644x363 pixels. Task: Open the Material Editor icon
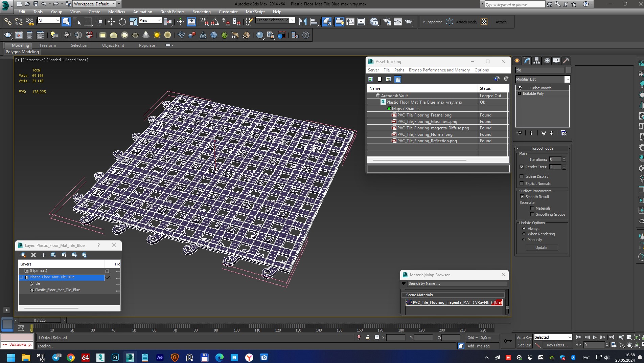pos(374,22)
